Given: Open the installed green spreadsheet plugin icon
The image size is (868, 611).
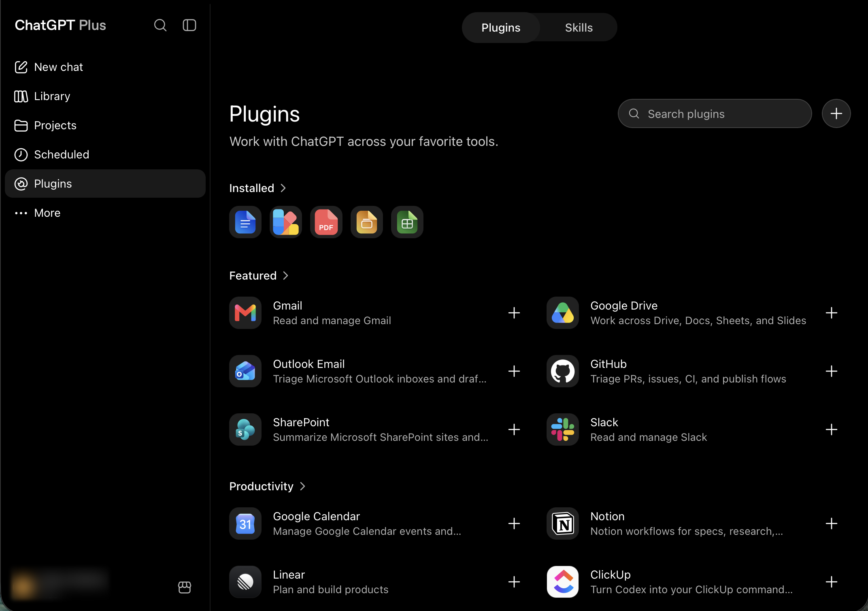Looking at the screenshot, I should pyautogui.click(x=407, y=222).
